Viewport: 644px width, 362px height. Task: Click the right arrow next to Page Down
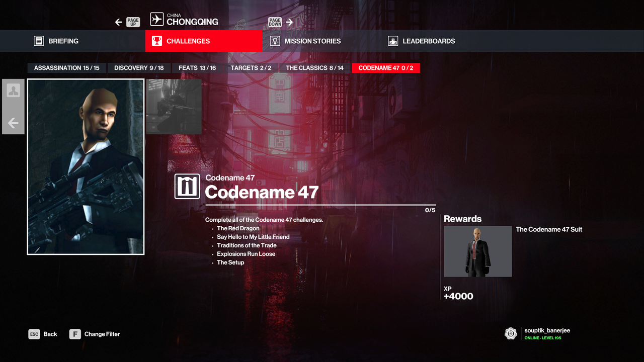289,22
